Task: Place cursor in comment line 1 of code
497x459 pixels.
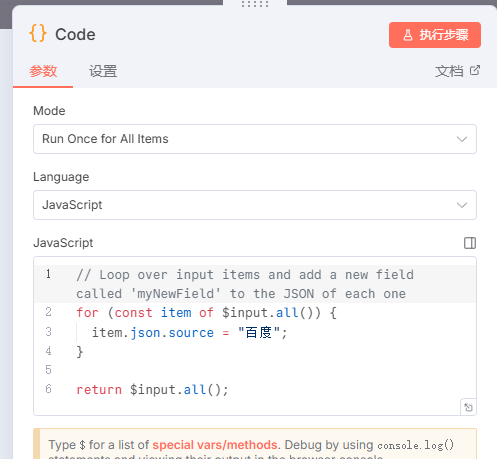Action: [x=245, y=284]
